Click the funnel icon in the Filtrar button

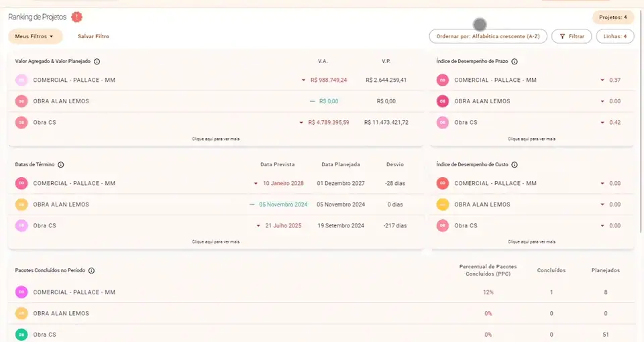[562, 36]
